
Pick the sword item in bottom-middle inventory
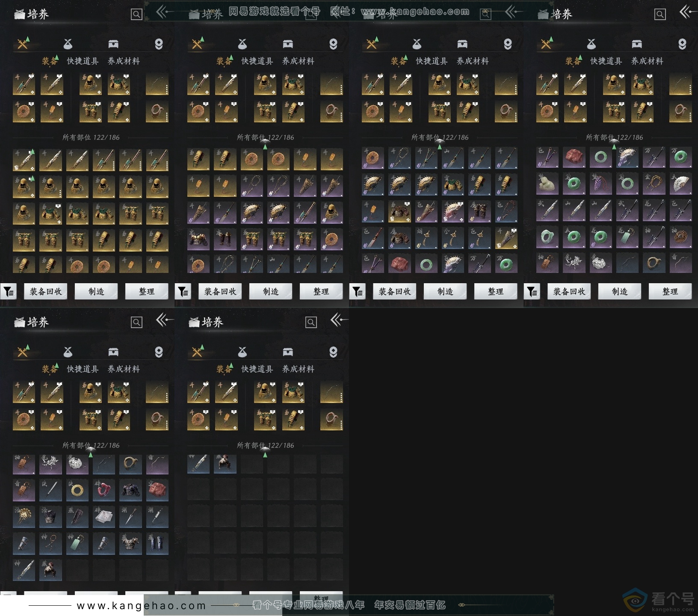tap(198, 464)
